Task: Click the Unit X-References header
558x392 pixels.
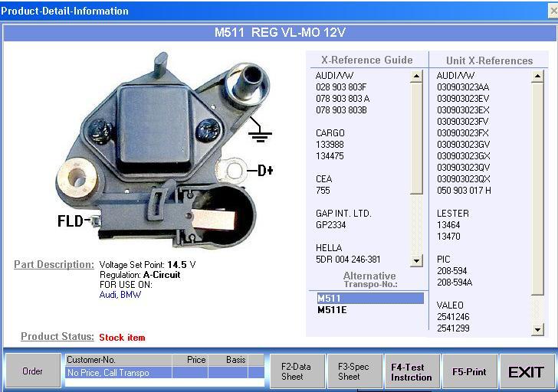Action: (489, 60)
